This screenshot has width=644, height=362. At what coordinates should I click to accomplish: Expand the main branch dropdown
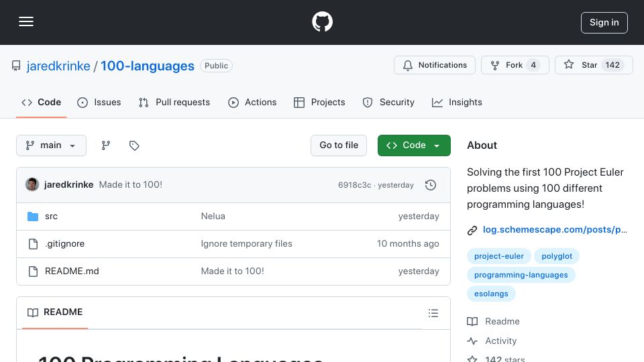click(x=52, y=145)
